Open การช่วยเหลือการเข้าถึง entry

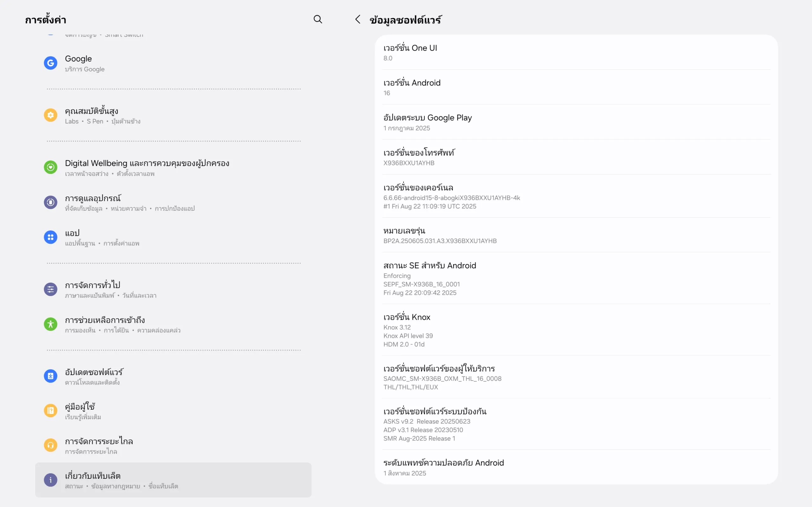click(x=173, y=324)
